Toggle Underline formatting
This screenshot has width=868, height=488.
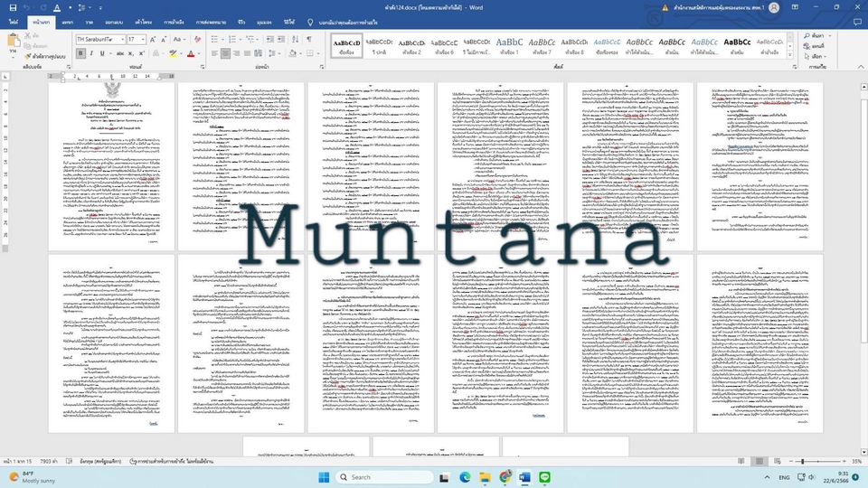pos(102,53)
